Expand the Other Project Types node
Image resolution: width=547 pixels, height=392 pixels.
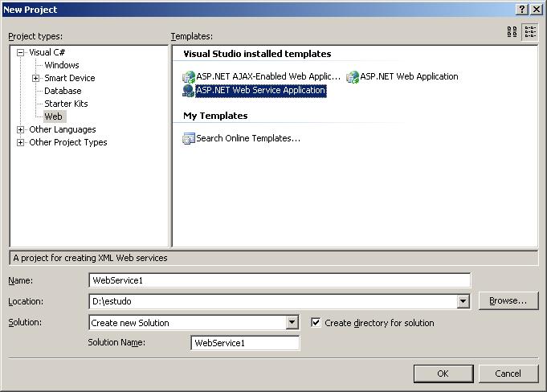tap(21, 142)
